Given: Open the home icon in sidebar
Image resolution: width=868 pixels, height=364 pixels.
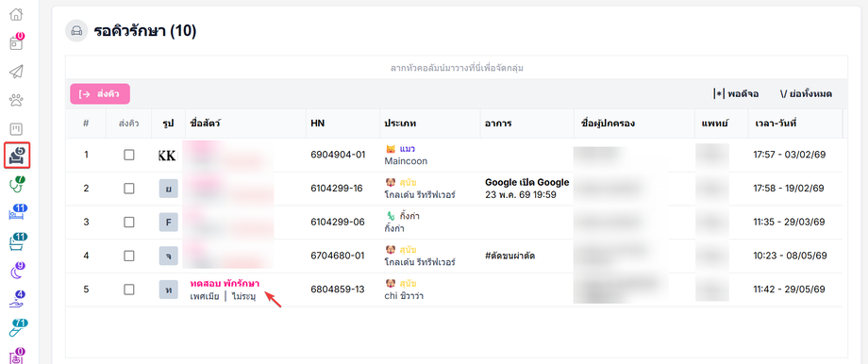Looking at the screenshot, I should (17, 14).
